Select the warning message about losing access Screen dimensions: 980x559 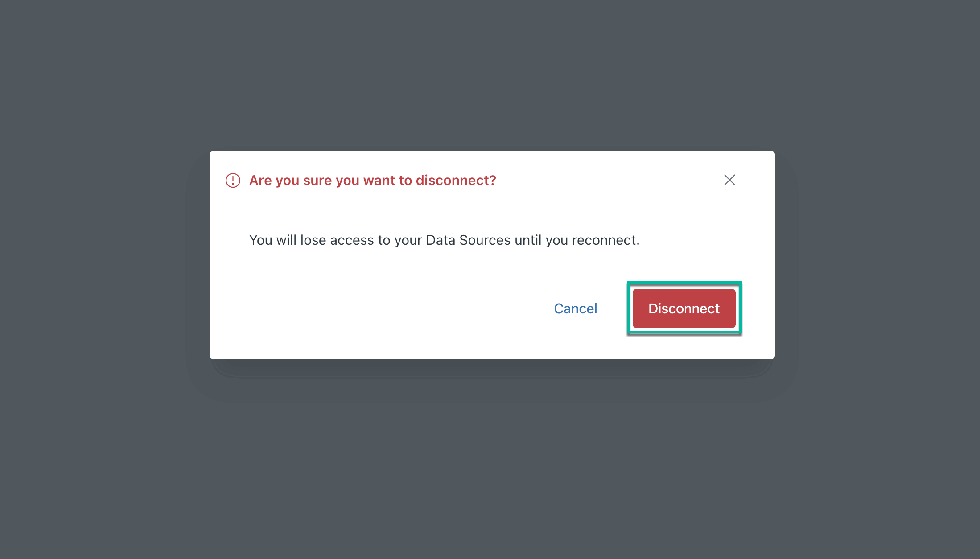click(x=444, y=240)
